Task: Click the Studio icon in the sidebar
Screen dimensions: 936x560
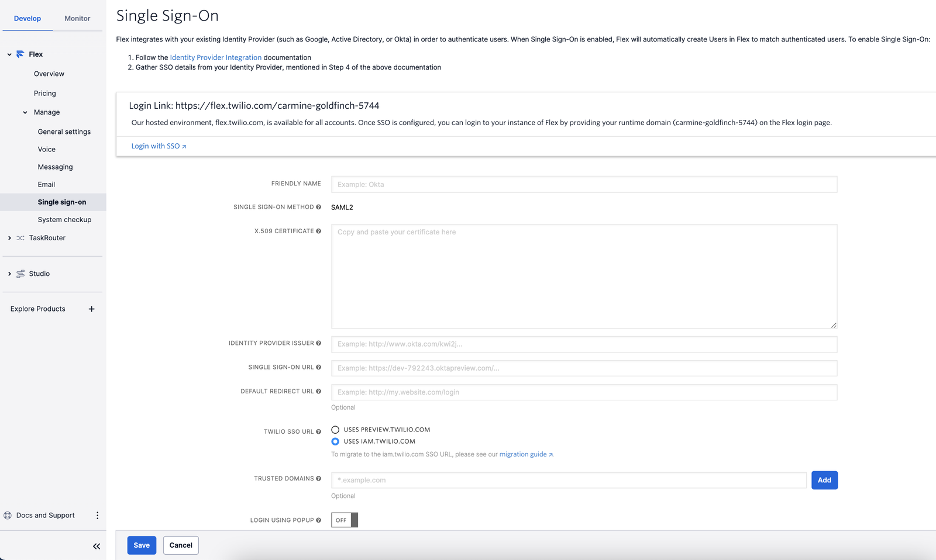Action: pyautogui.click(x=19, y=274)
